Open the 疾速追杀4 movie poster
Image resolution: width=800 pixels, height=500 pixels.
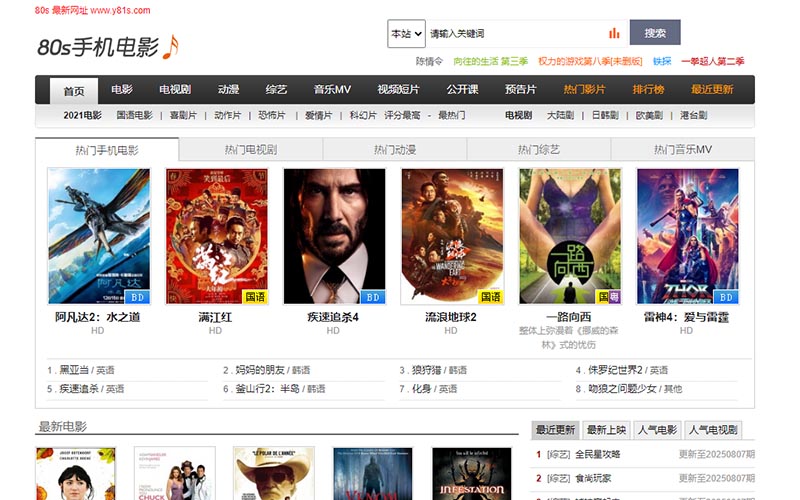[x=334, y=236]
